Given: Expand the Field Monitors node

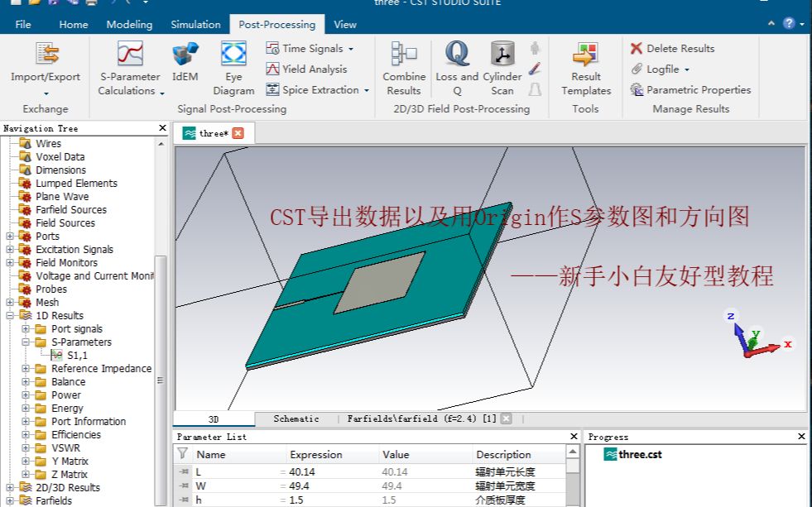Looking at the screenshot, I should [9, 263].
